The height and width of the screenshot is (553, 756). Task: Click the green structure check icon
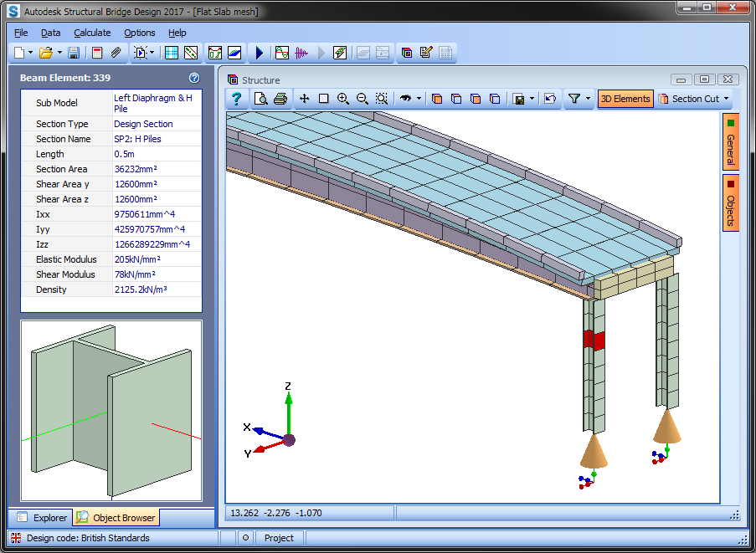pyautogui.click(x=340, y=53)
